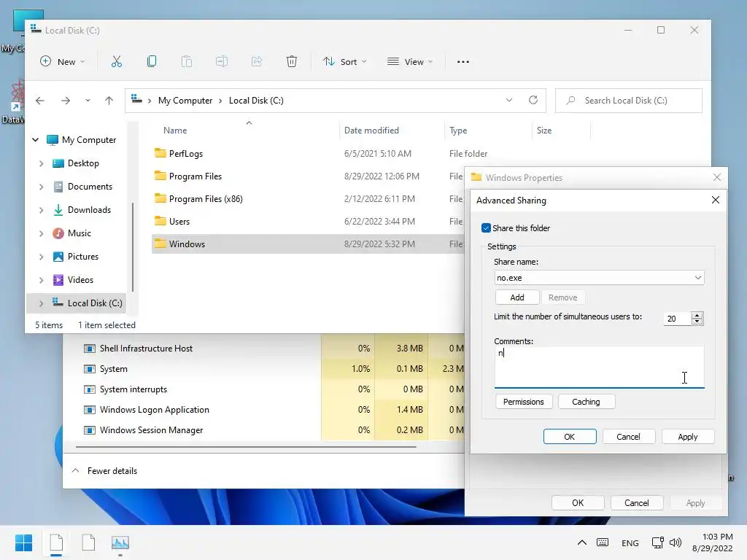Open Task Manager from the taskbar
Screen dimensions: 747x560
pos(120,542)
